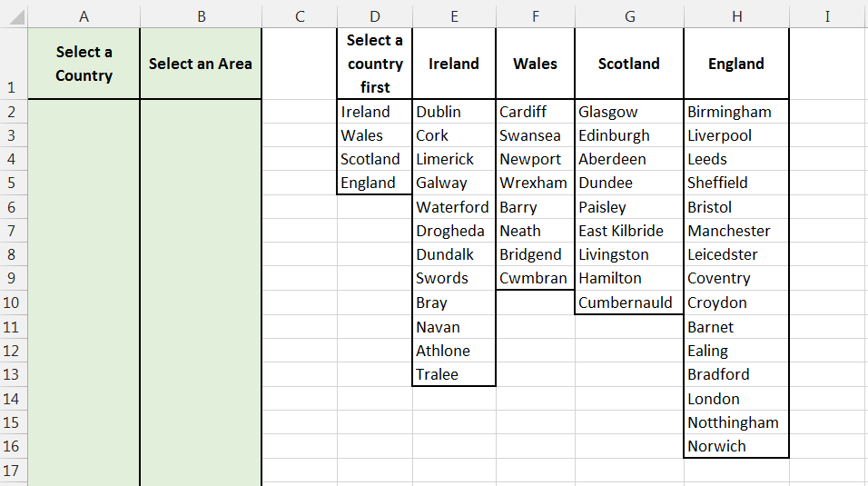Select column A header
The width and height of the screenshot is (868, 486).
click(84, 16)
